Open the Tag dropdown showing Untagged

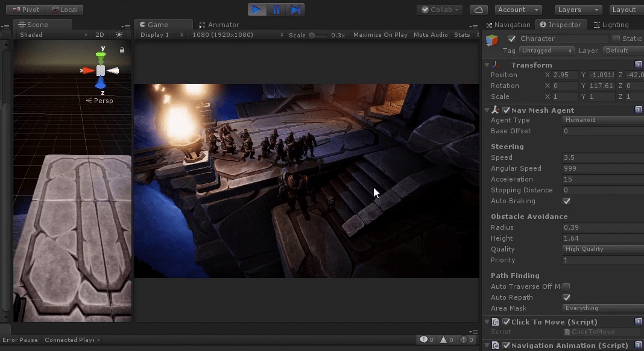546,51
